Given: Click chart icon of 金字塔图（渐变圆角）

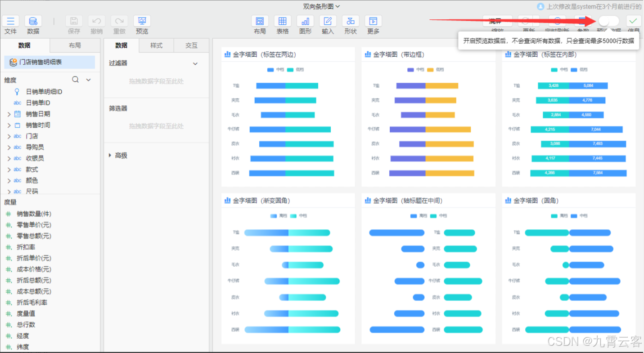Looking at the screenshot, I should [228, 201].
